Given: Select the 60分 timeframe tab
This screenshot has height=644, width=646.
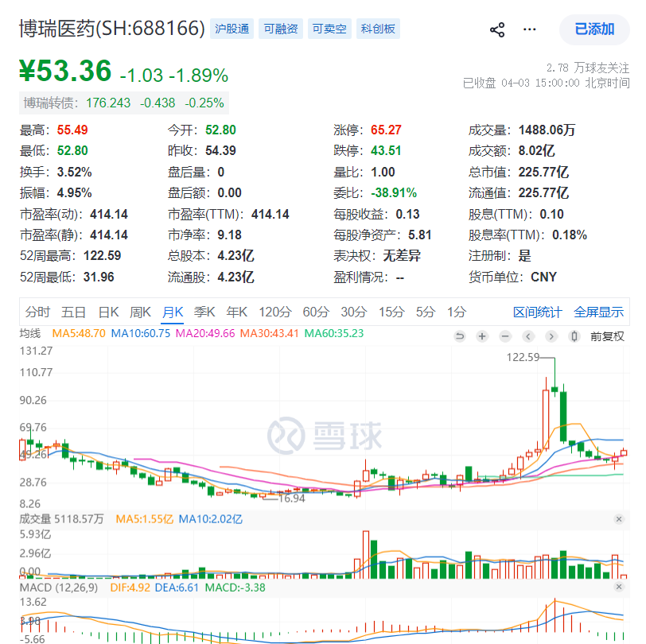Looking at the screenshot, I should pos(316,312).
